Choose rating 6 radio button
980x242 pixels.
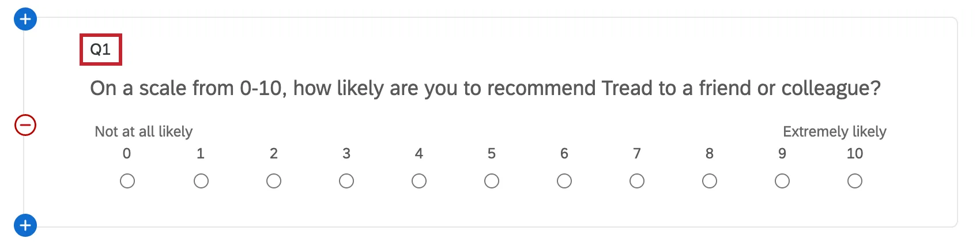(564, 181)
